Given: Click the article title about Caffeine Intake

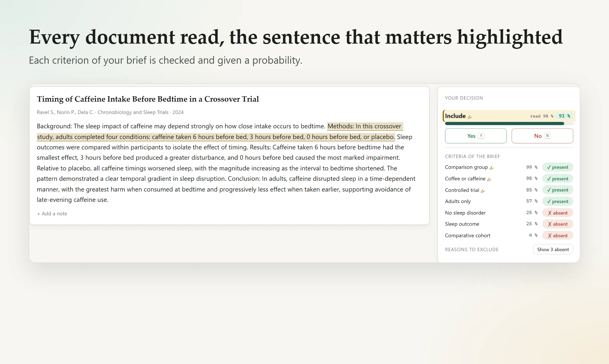Looking at the screenshot, I should (148, 99).
